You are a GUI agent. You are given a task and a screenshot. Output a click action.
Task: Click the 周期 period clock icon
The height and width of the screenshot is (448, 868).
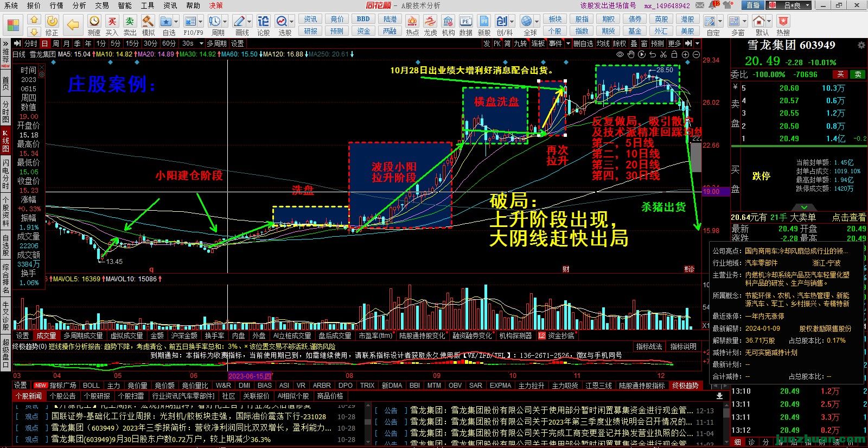(x=215, y=21)
